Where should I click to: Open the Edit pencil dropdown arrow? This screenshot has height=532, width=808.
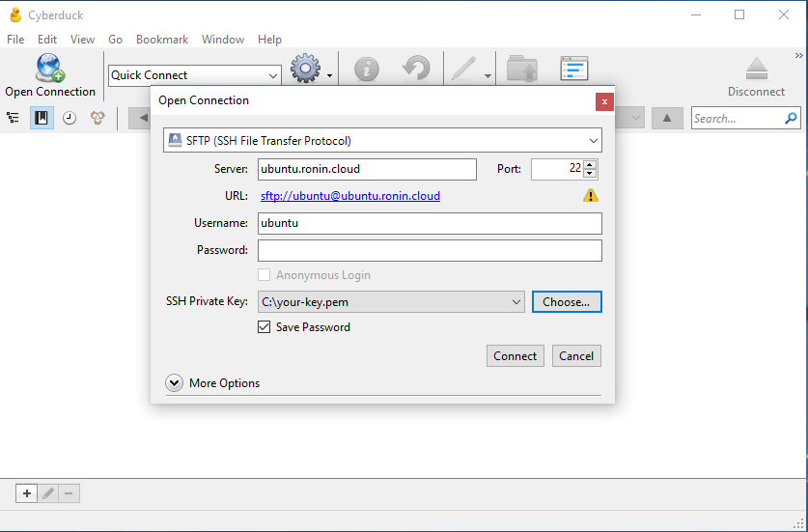[488, 76]
